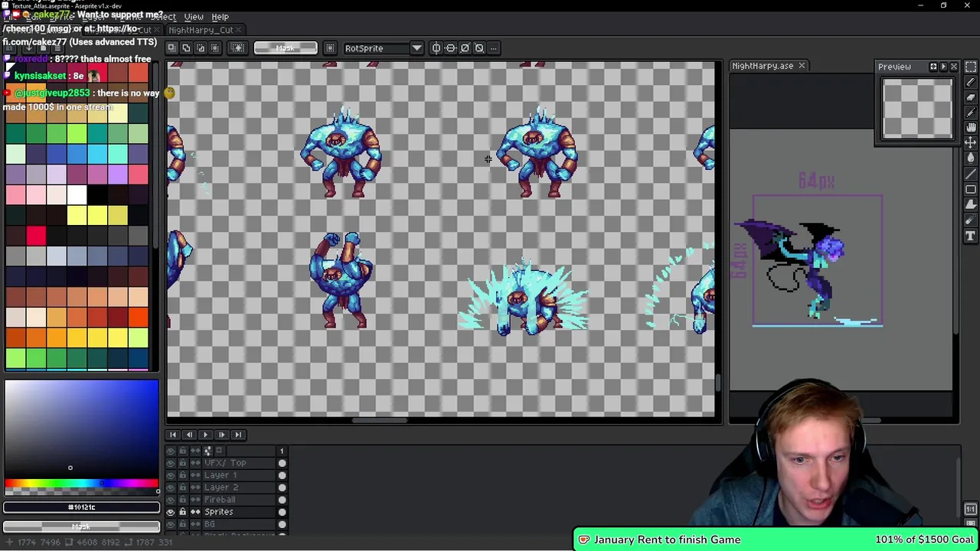980x551 pixels.
Task: Select the Spray tool
Action: click(971, 220)
